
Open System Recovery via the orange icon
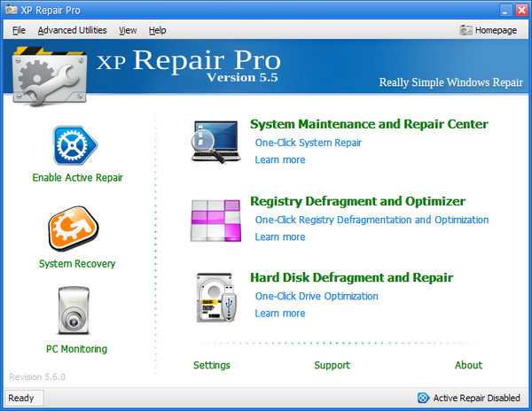pyautogui.click(x=77, y=229)
